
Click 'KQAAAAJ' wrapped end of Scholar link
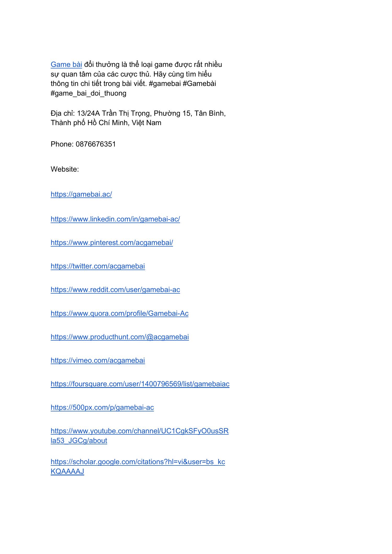[67, 471]
